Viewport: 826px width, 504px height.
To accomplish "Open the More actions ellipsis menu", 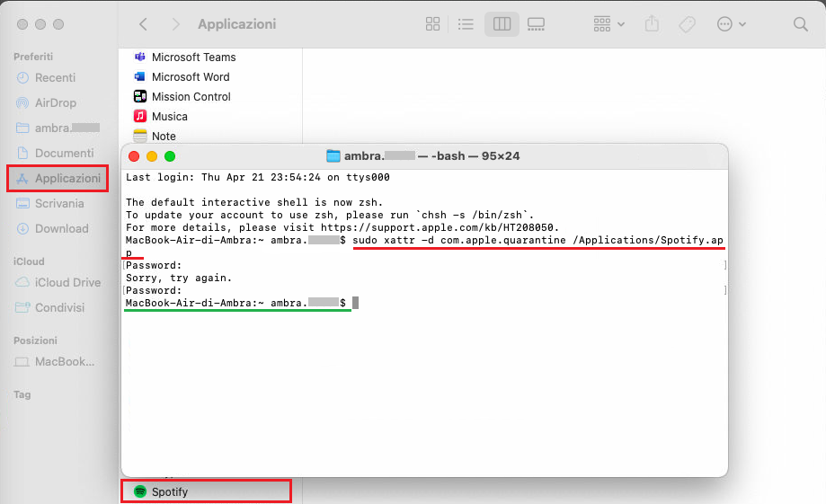I will pos(731,24).
